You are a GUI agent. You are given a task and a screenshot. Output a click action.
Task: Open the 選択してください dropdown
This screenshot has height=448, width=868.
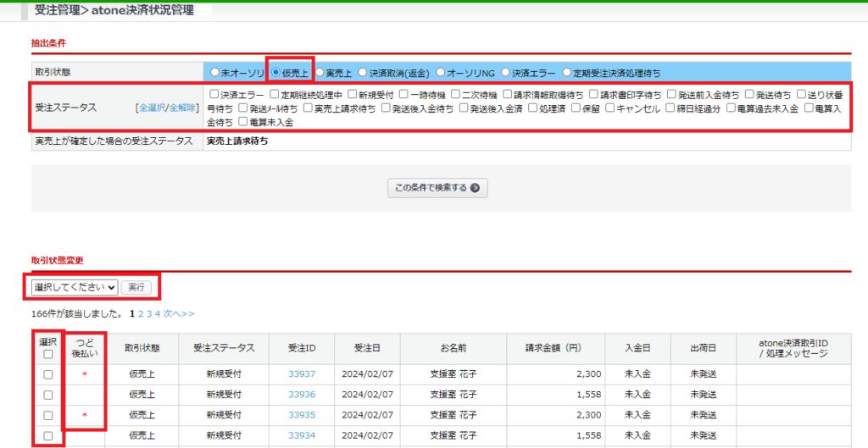(x=75, y=288)
